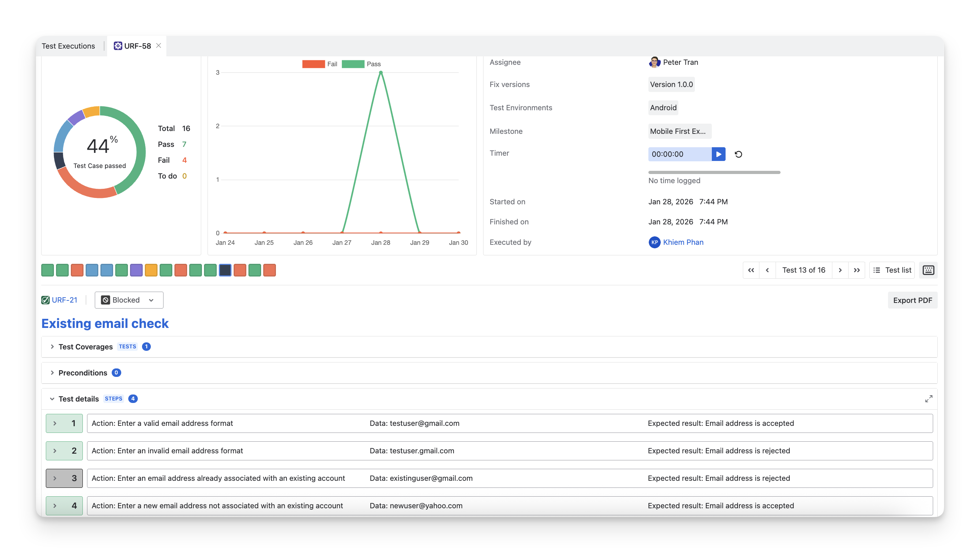The height and width of the screenshot is (553, 980).
Task: Open the Blocked status dropdown
Action: (129, 300)
